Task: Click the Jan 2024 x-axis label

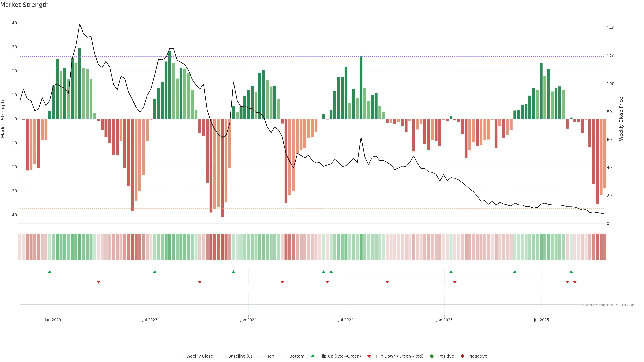Action: click(248, 320)
